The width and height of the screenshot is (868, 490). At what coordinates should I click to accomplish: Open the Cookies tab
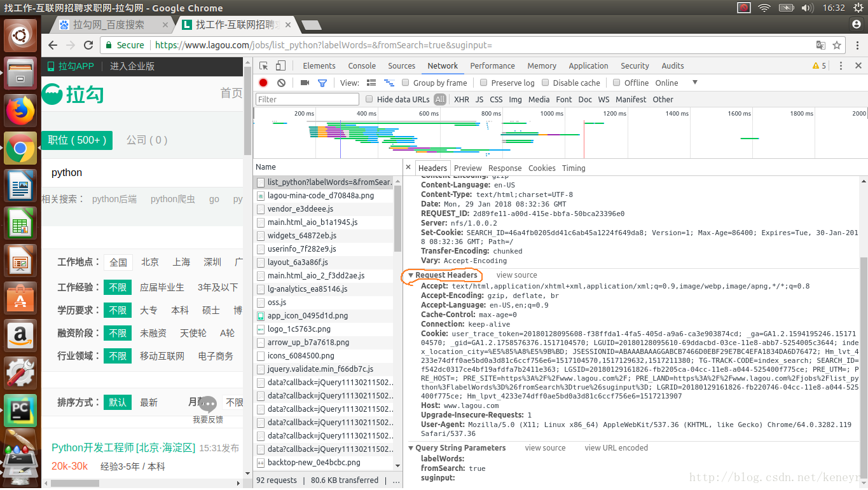point(542,168)
